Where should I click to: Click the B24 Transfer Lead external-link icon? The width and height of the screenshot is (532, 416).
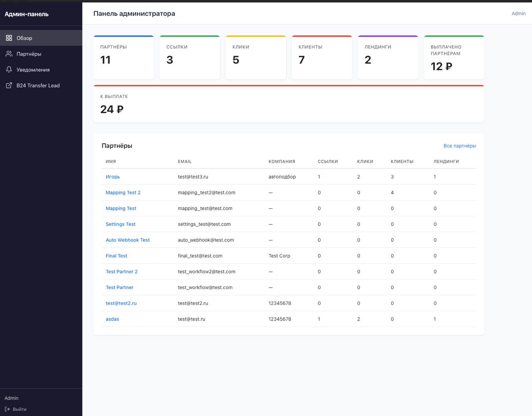coord(9,85)
